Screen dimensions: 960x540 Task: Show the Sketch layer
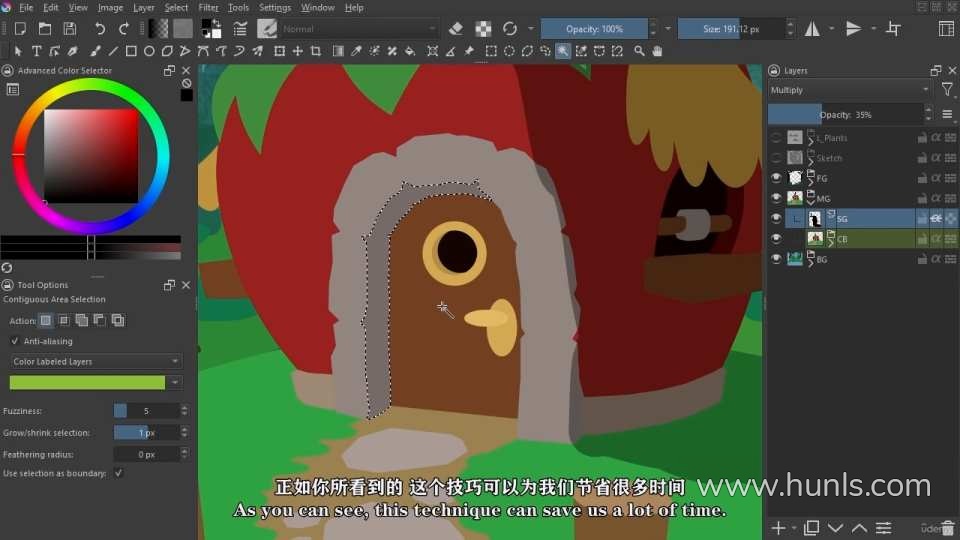[776, 158]
